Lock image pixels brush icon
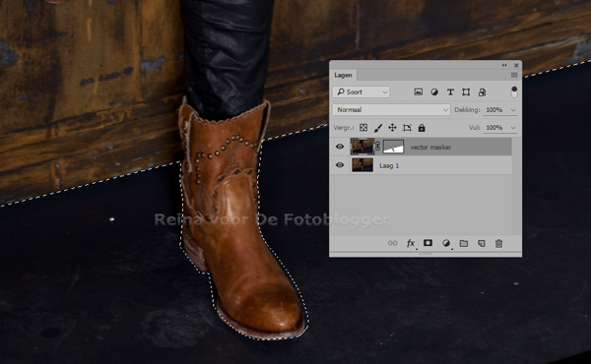591x364 pixels. (377, 128)
